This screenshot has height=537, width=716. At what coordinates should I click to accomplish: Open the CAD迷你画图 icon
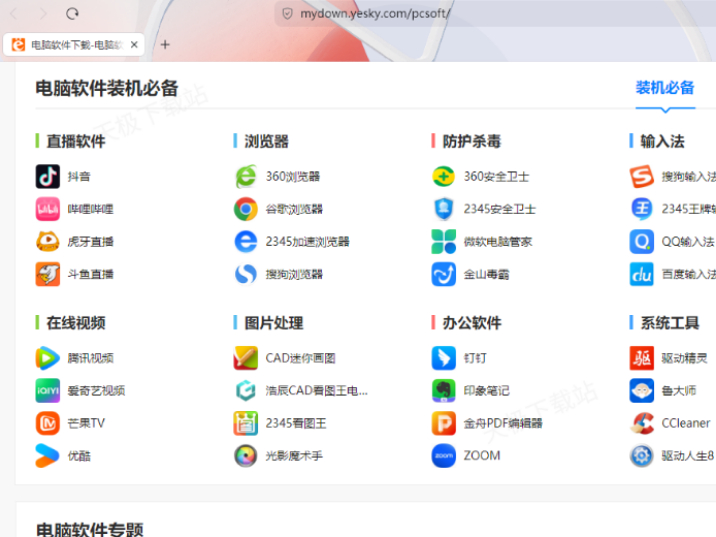(x=246, y=358)
